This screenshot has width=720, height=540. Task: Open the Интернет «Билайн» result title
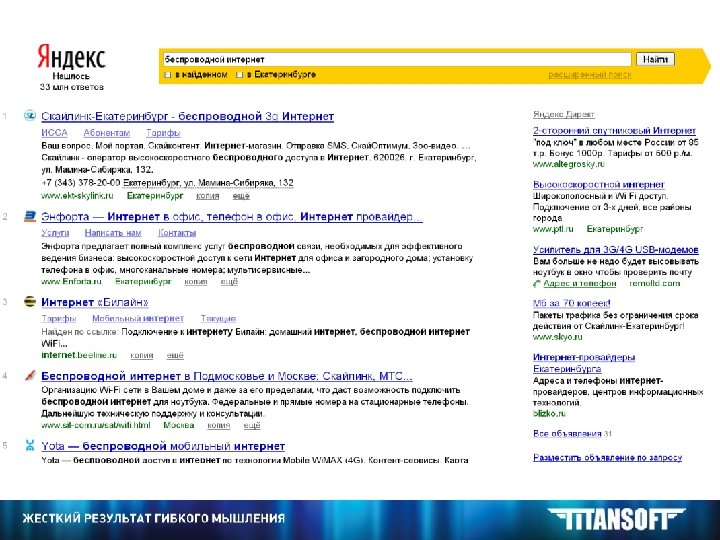[95, 302]
